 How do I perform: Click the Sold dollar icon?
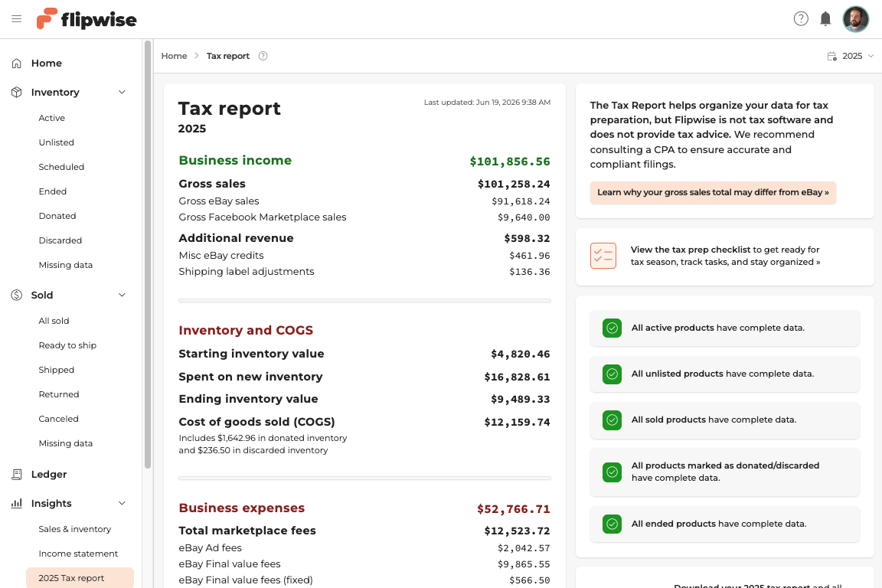coord(17,295)
